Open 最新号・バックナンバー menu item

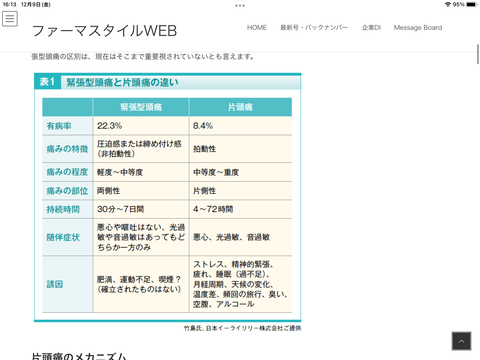click(314, 28)
